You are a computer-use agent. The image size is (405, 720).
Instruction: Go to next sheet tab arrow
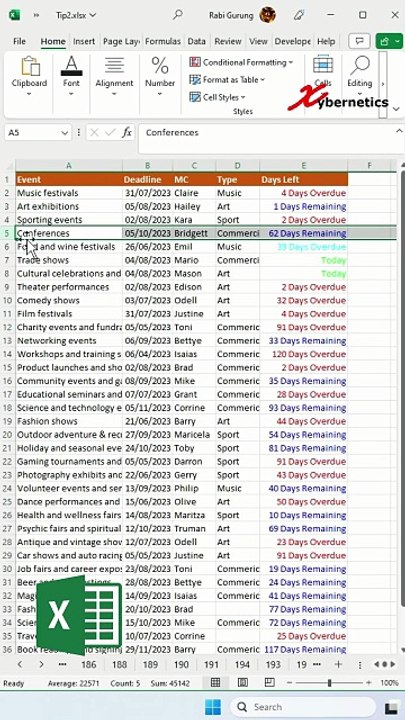[41, 664]
